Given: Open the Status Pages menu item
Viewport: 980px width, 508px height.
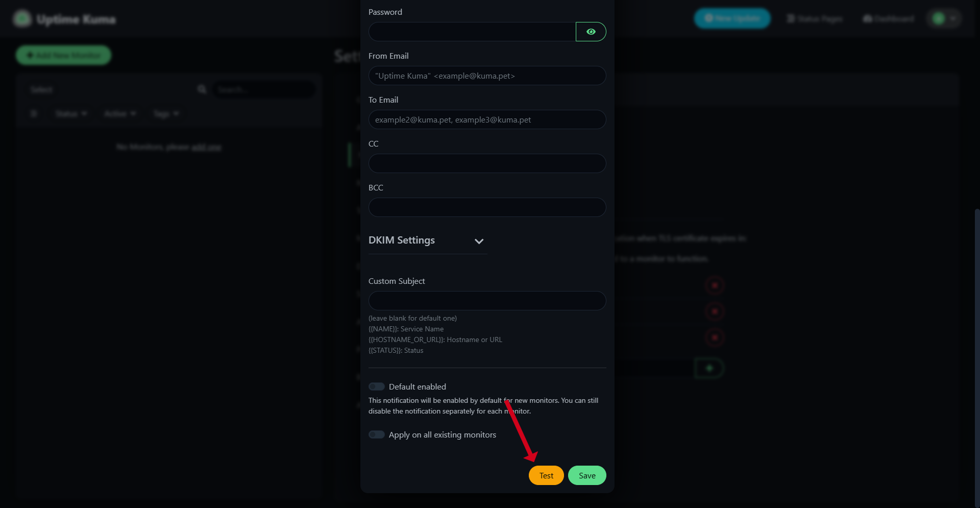Looking at the screenshot, I should click(x=815, y=19).
